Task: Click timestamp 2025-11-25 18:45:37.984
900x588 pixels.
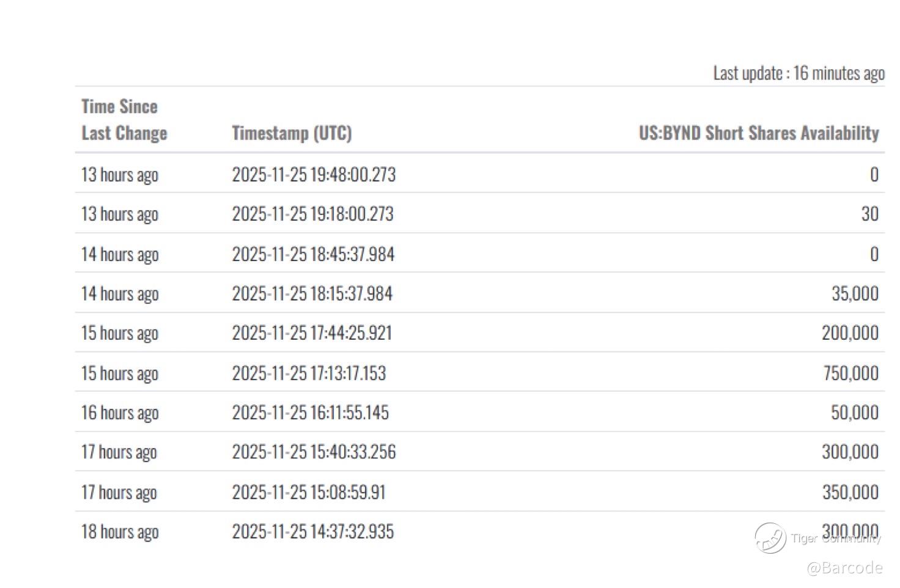Action: point(313,254)
